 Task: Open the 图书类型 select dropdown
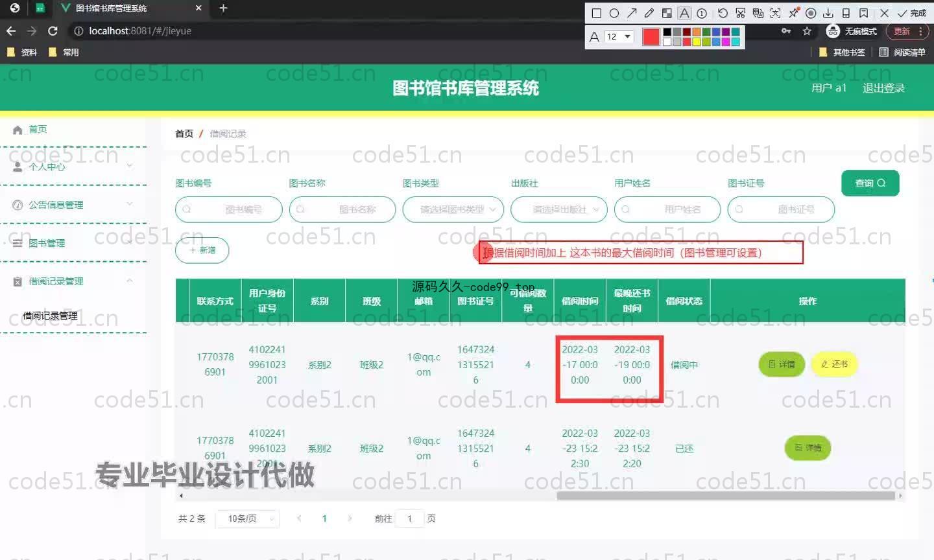(x=453, y=209)
